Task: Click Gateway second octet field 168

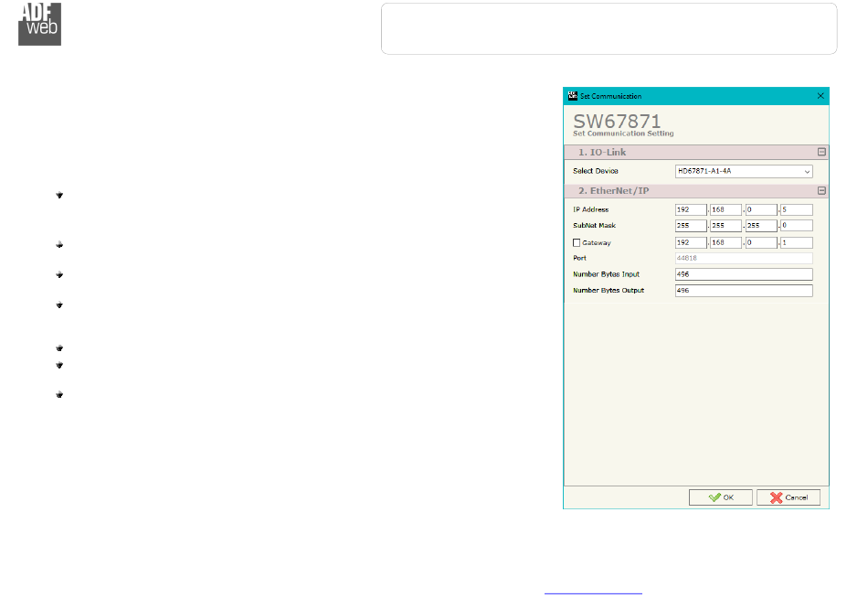Action: [725, 242]
